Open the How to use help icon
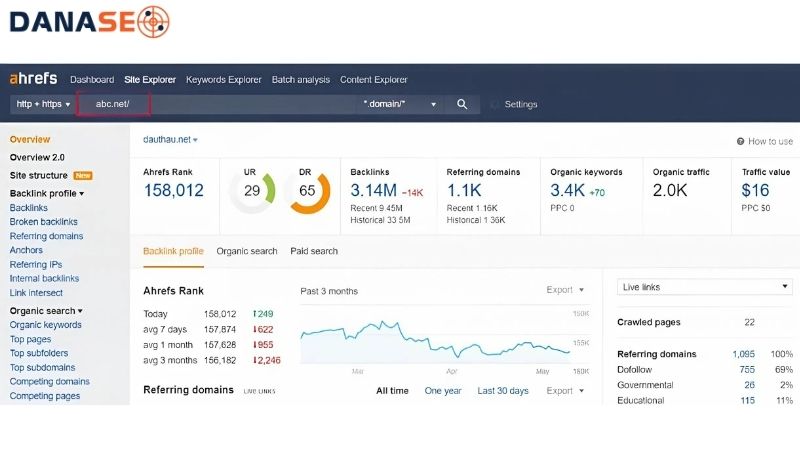The height and width of the screenshot is (450, 800). click(740, 141)
